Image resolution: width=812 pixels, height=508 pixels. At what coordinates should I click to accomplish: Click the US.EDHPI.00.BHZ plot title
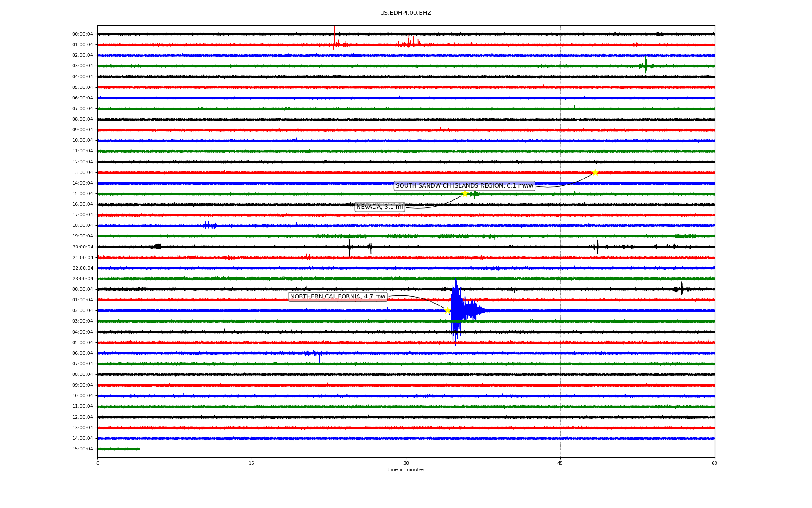point(405,13)
